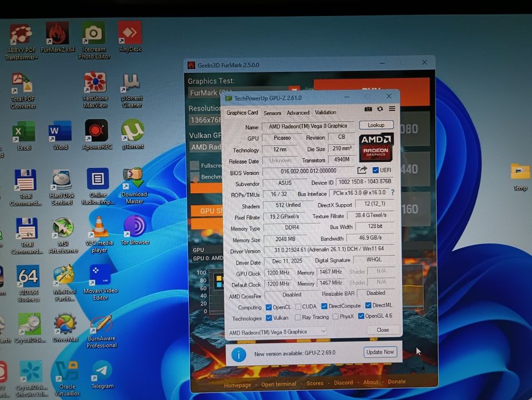Open Discord link in FurMark
The width and height of the screenshot is (532, 400).
pos(344,382)
